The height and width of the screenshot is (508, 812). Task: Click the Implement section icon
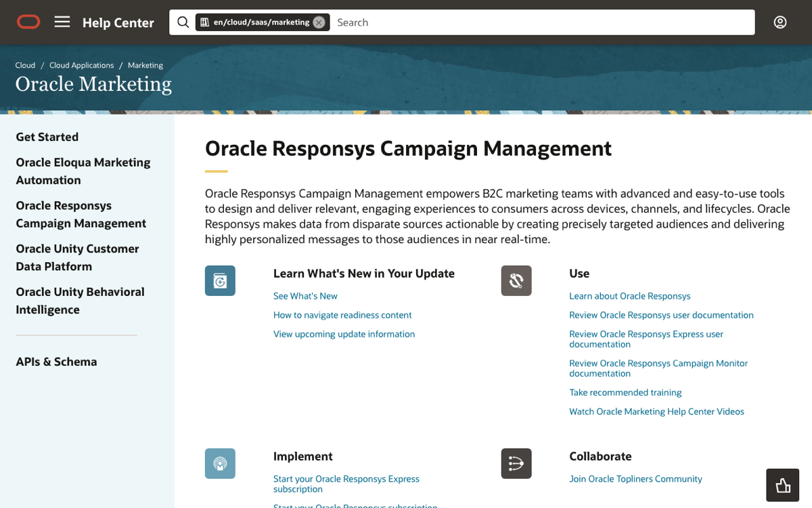click(220, 463)
